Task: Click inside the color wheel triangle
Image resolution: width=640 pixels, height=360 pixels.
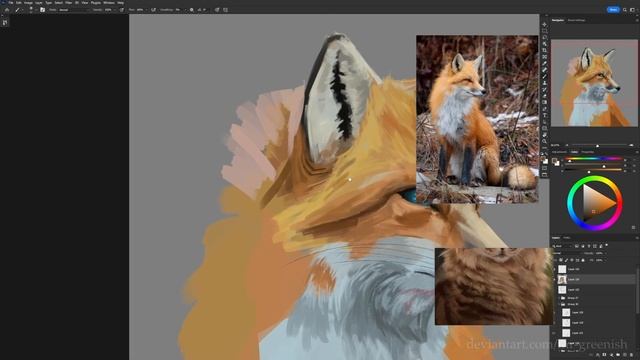Action: coord(596,203)
